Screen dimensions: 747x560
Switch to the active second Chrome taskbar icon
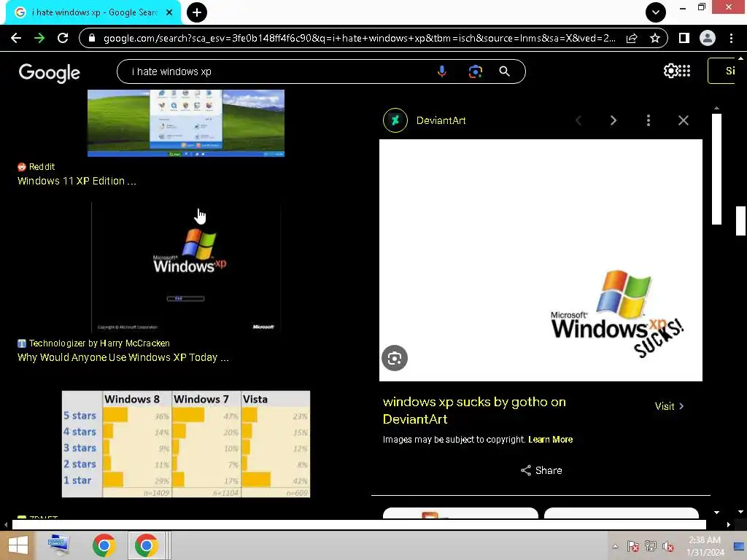(146, 545)
